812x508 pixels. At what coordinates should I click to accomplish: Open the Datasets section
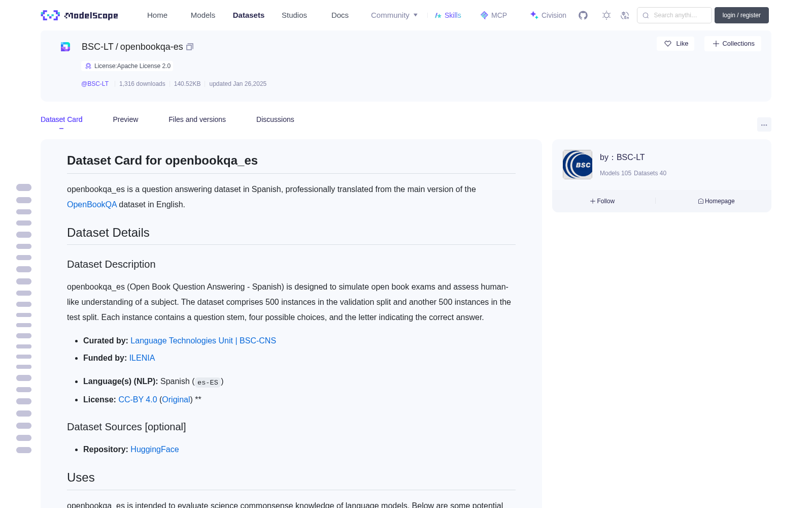[x=249, y=15]
